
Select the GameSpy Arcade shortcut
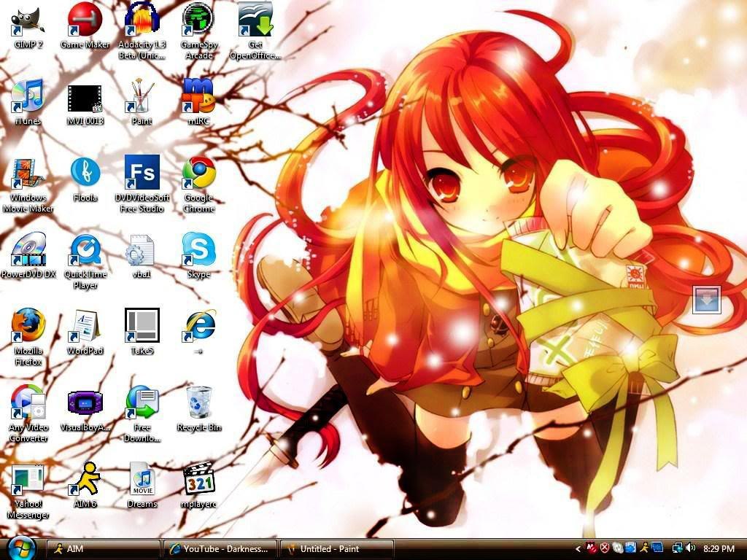pos(198,31)
